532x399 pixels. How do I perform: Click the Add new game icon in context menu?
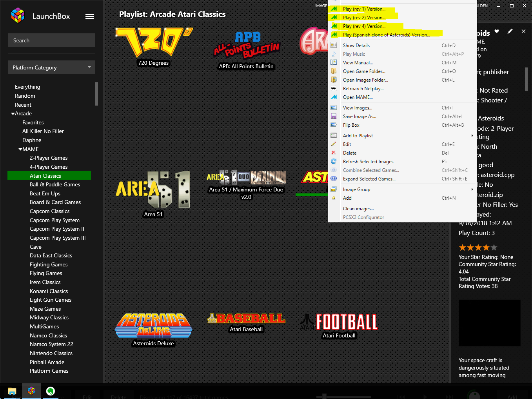[334, 198]
